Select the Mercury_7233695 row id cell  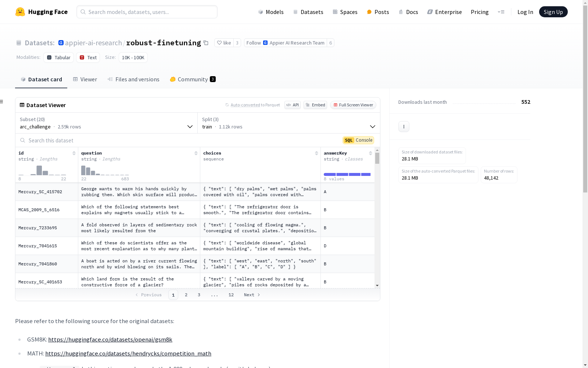(x=47, y=228)
